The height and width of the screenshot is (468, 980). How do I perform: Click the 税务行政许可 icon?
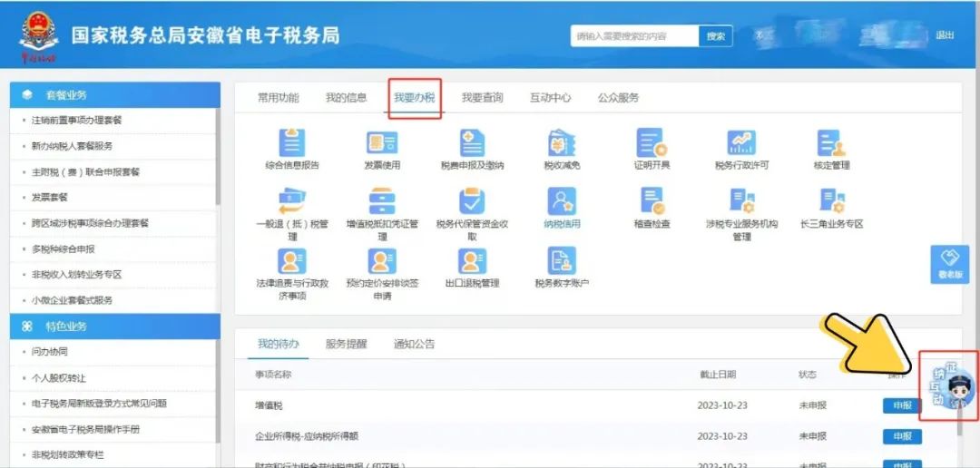[x=741, y=144]
